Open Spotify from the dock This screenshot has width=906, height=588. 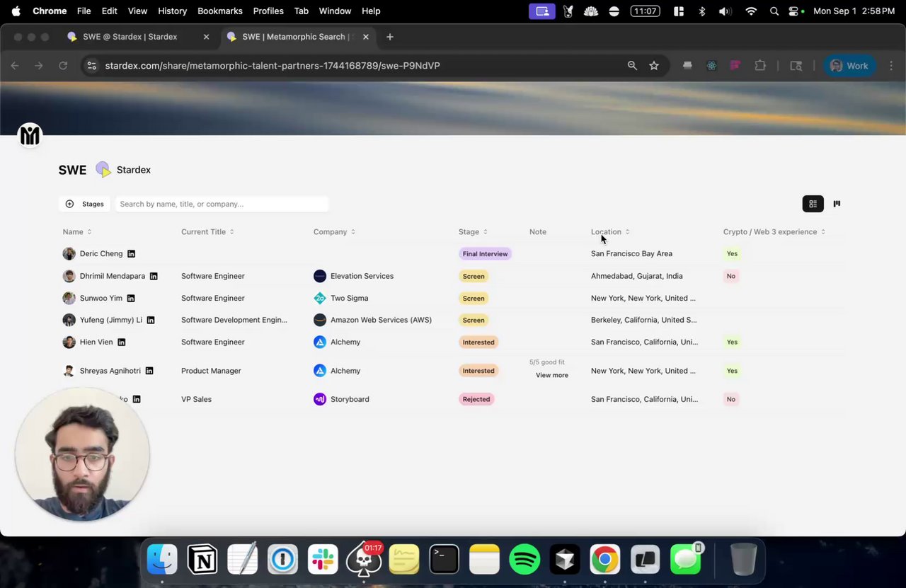tap(524, 560)
